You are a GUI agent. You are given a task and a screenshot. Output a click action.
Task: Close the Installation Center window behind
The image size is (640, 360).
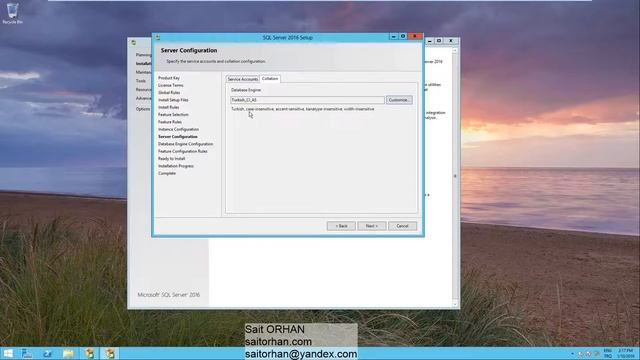[451, 41]
